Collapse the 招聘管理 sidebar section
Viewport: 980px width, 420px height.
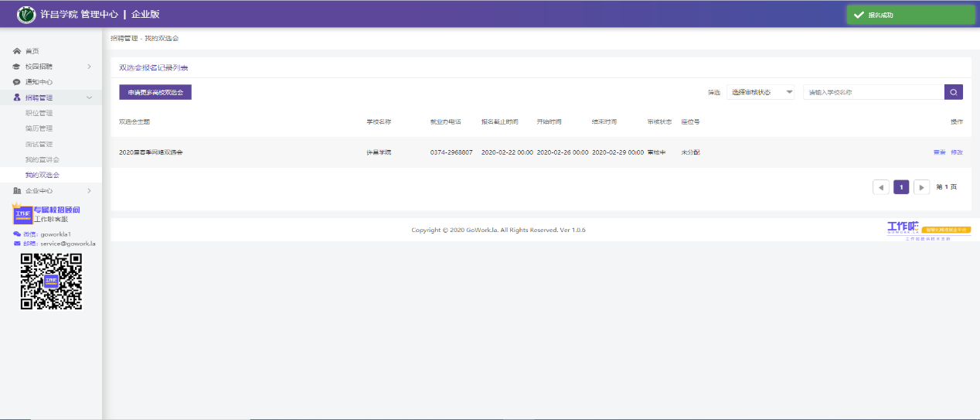click(x=89, y=97)
